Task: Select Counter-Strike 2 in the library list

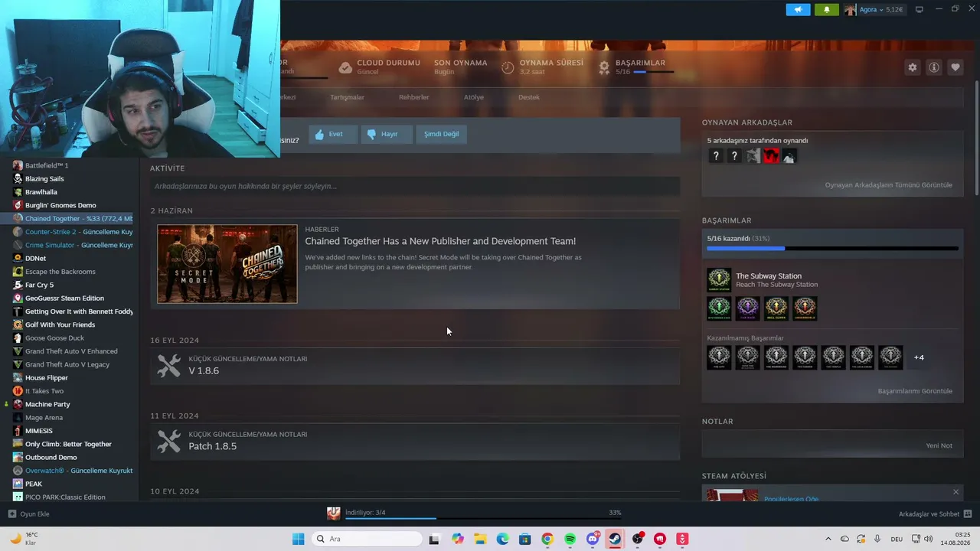Action: [x=69, y=232]
